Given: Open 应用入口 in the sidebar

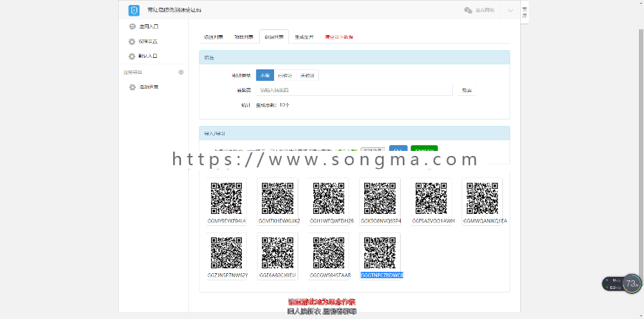Looking at the screenshot, I should coord(148,26).
